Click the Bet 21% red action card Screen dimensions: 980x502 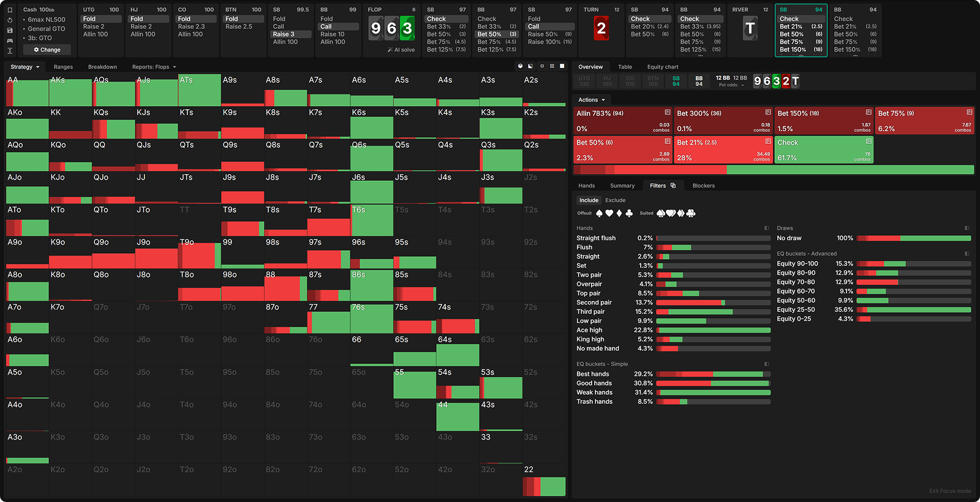(x=723, y=150)
